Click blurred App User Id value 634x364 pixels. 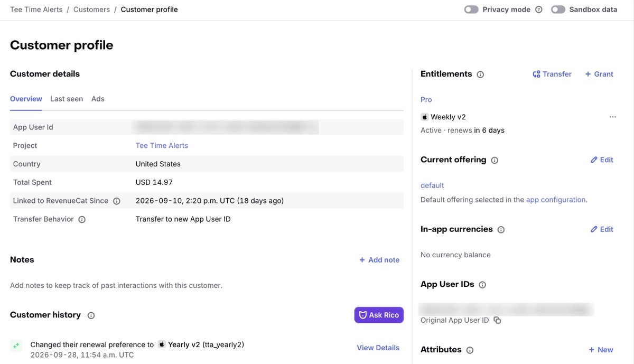[x=226, y=127]
